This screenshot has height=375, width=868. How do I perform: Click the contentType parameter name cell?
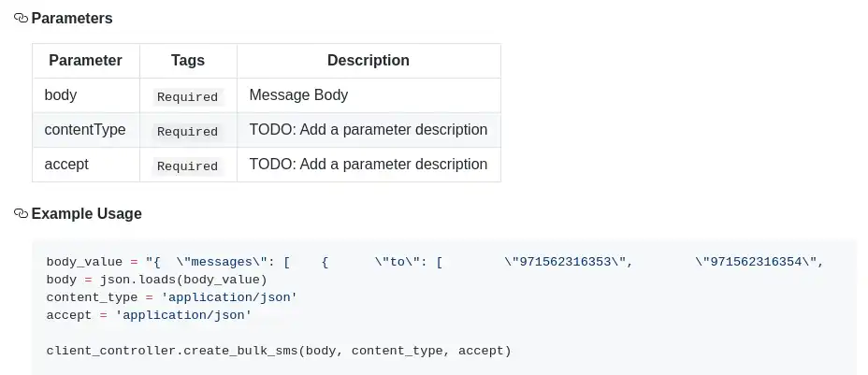85,130
